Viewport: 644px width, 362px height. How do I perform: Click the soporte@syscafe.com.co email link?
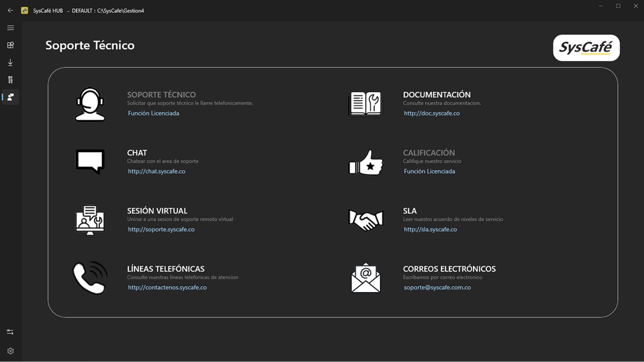(x=437, y=287)
